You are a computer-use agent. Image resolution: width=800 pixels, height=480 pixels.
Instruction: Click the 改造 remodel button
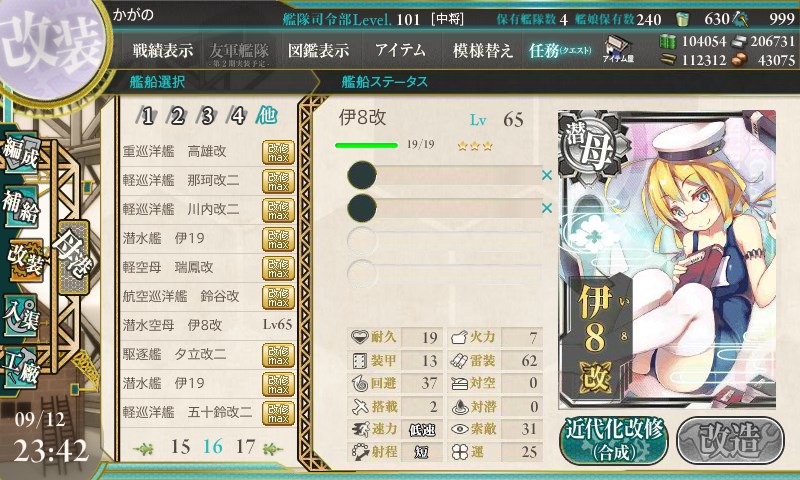[730, 441]
